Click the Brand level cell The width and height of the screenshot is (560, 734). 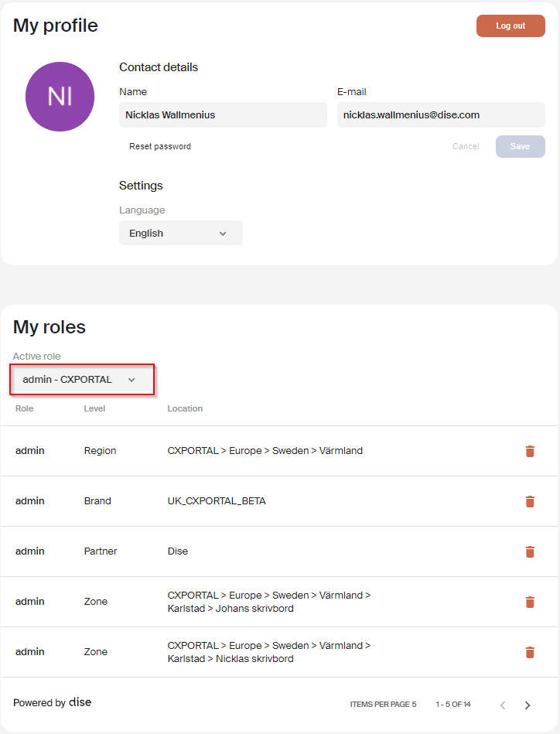(x=98, y=501)
